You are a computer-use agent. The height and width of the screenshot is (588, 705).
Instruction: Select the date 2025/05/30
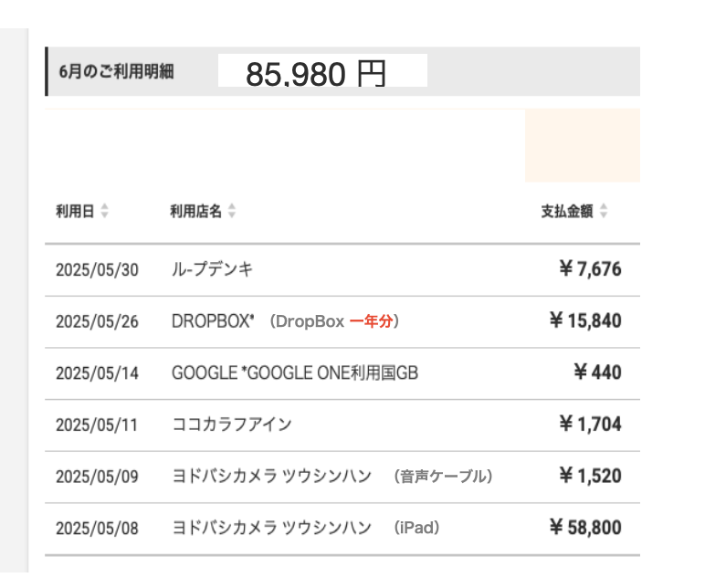pos(97,270)
